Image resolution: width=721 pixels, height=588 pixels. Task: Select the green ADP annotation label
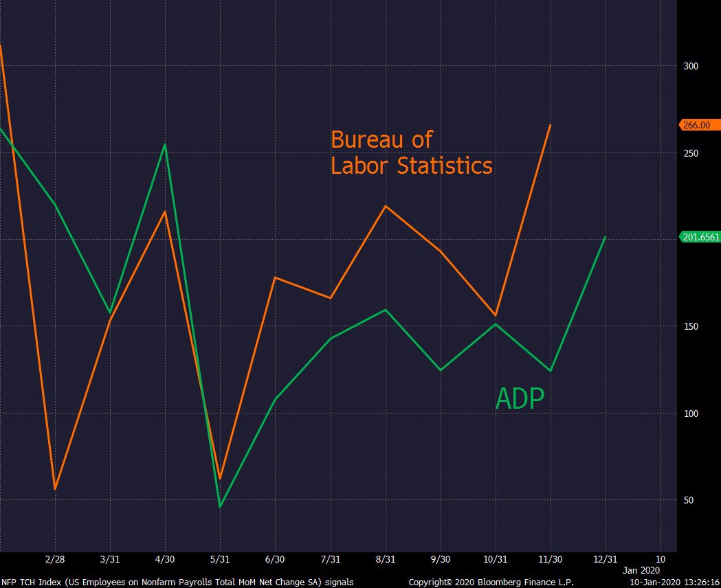pyautogui.click(x=520, y=398)
